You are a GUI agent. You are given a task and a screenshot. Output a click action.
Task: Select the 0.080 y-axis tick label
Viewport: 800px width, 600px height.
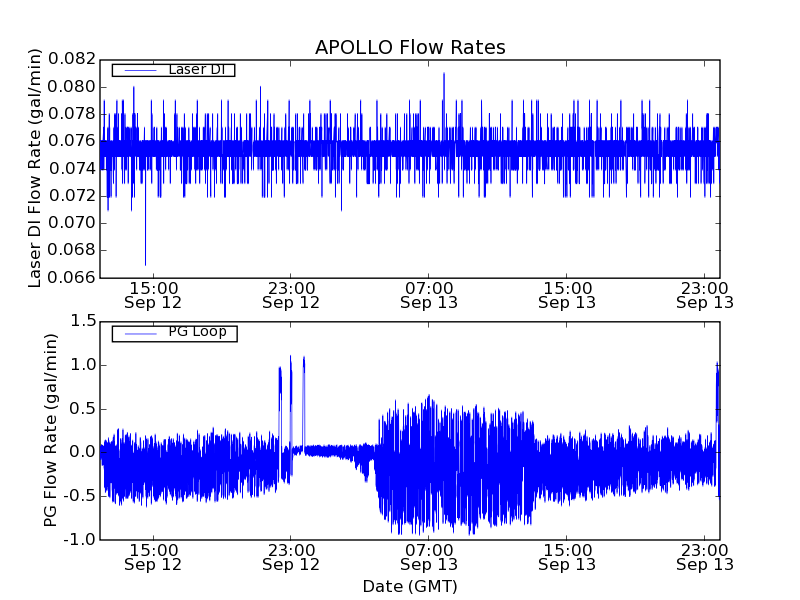[72, 87]
